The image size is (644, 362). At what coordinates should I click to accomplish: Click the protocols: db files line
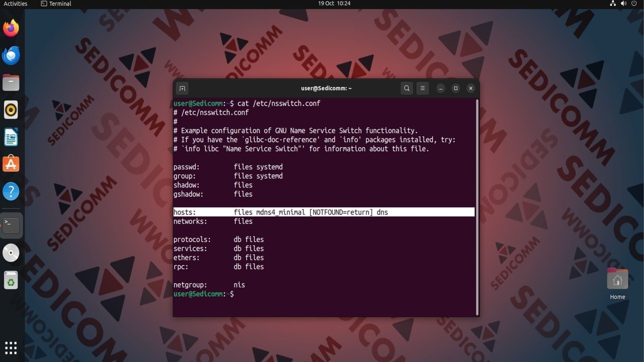[219, 239]
